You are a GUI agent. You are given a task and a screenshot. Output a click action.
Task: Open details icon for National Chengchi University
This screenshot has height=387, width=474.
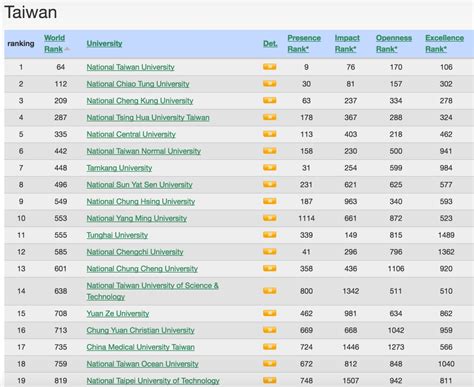[270, 251]
